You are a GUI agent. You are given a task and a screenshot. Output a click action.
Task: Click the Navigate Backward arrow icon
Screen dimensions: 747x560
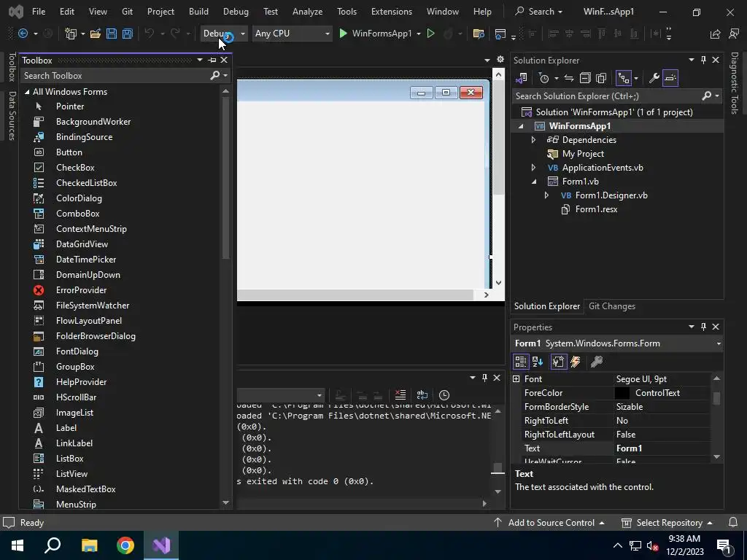[23, 34]
